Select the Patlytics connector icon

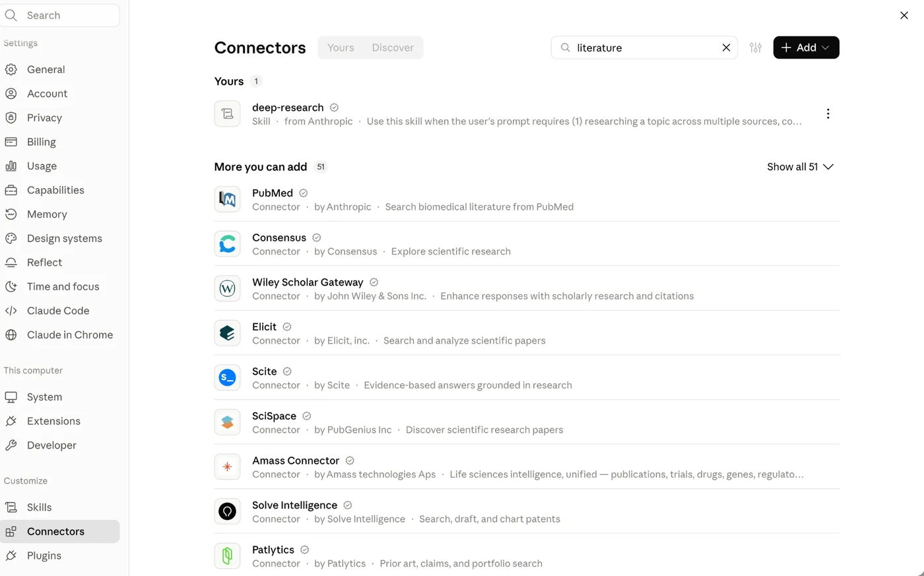pyautogui.click(x=227, y=556)
